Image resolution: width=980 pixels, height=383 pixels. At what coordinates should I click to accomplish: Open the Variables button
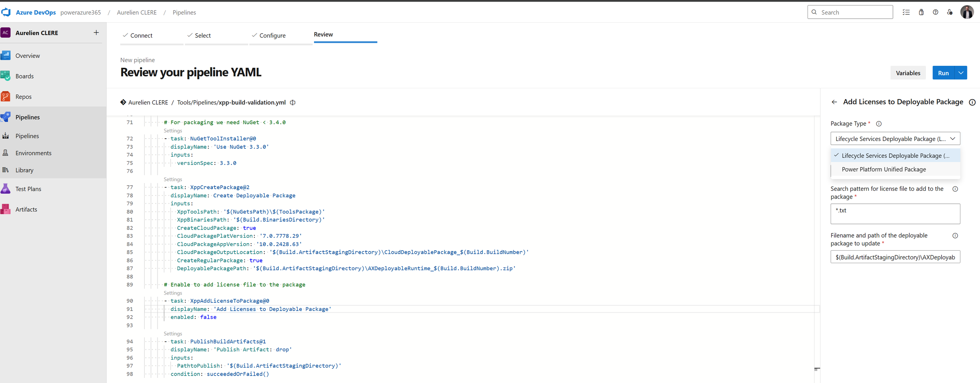908,73
